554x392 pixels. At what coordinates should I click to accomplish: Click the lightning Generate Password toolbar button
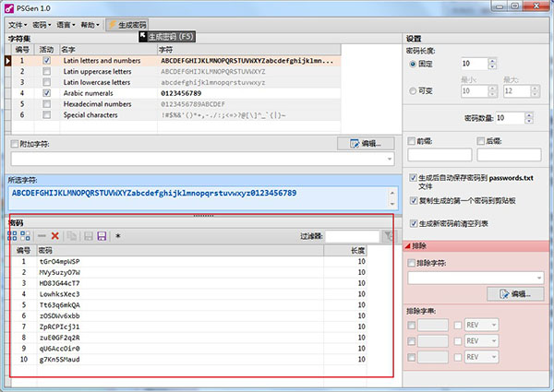pyautogui.click(x=127, y=25)
